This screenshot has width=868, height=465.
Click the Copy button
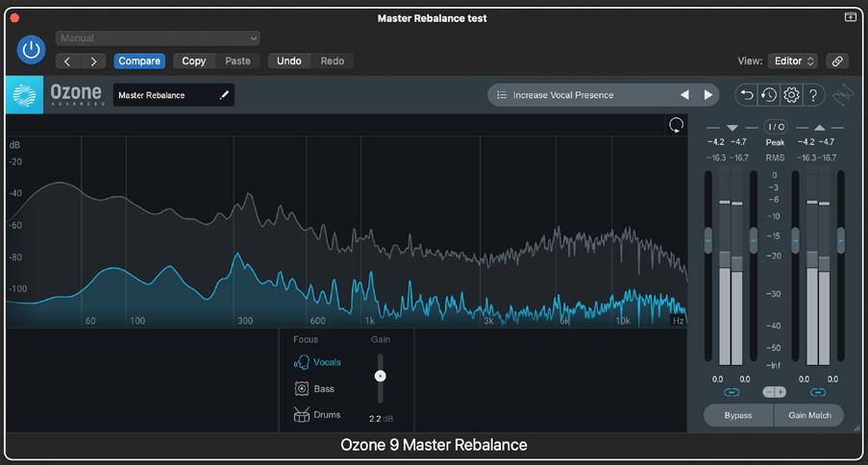click(194, 61)
